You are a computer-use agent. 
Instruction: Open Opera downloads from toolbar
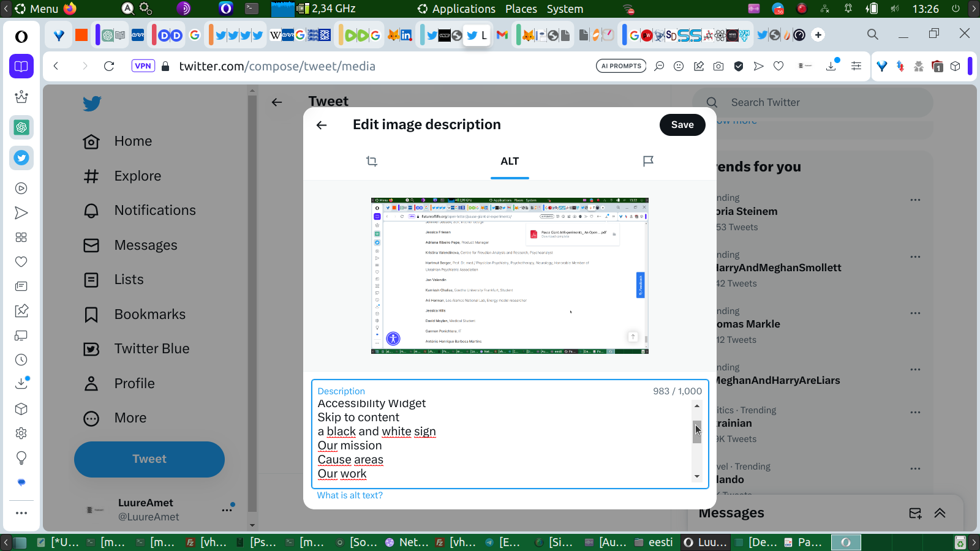pos(832,66)
